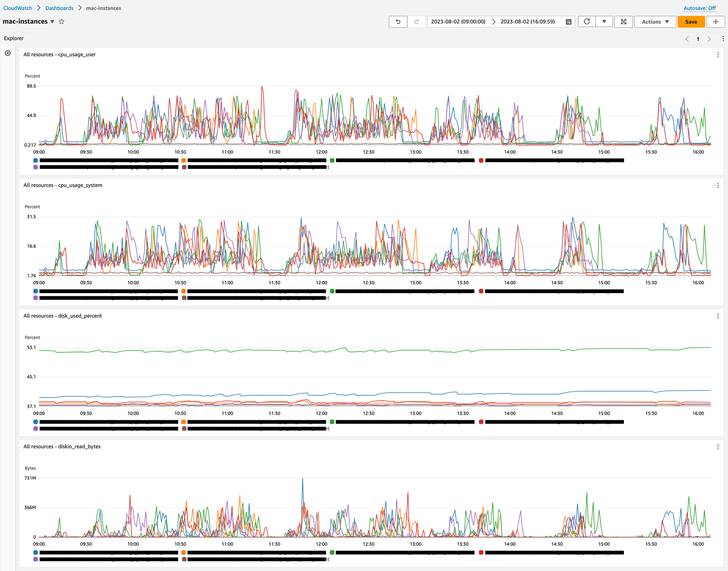Click the refresh dashboard icon

coord(586,22)
